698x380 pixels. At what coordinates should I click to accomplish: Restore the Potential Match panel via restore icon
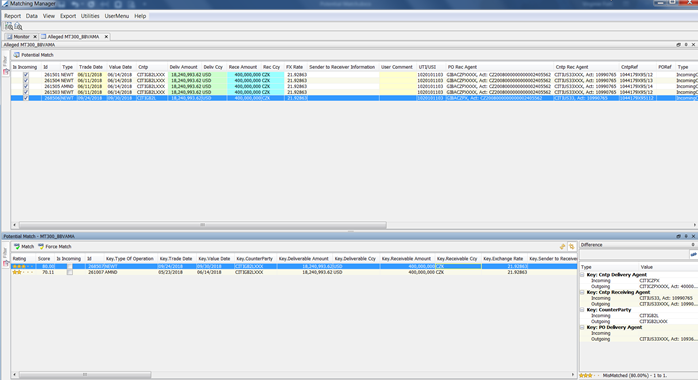click(x=678, y=236)
